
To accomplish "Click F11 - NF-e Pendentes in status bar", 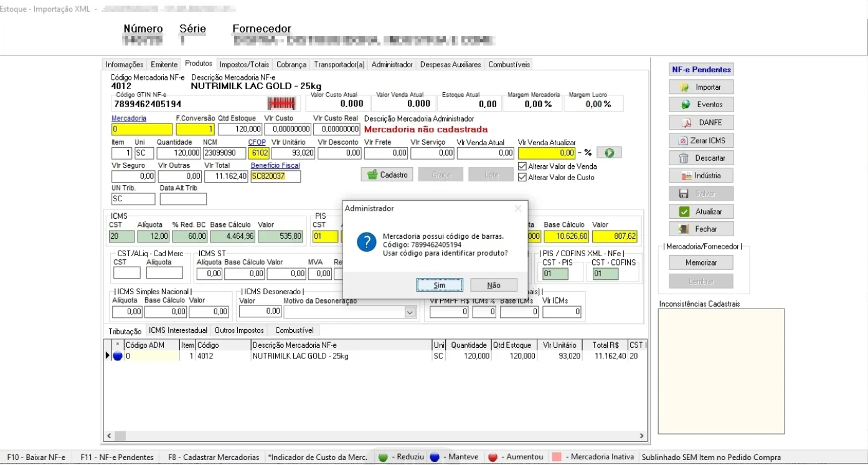I will tap(117, 457).
